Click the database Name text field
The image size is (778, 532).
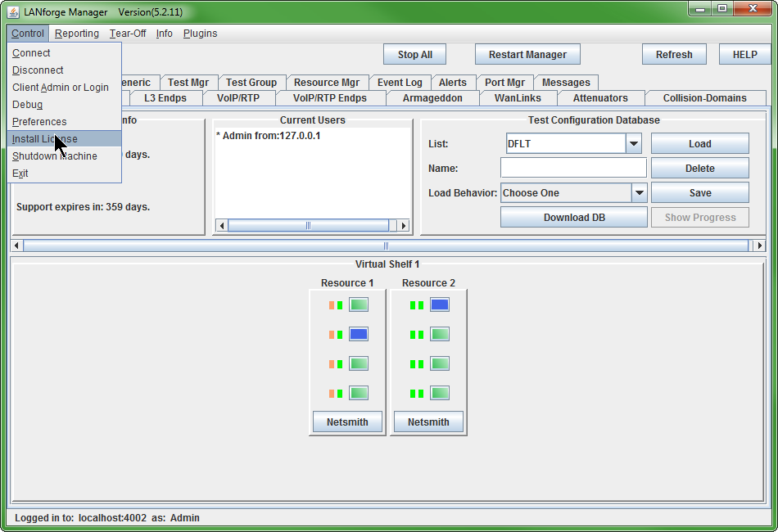pyautogui.click(x=573, y=169)
